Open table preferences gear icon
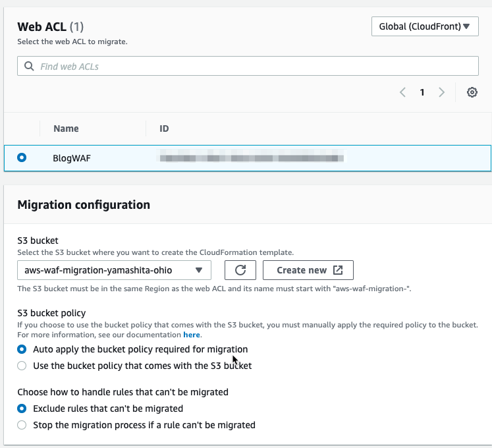The image size is (492, 448). (x=472, y=92)
